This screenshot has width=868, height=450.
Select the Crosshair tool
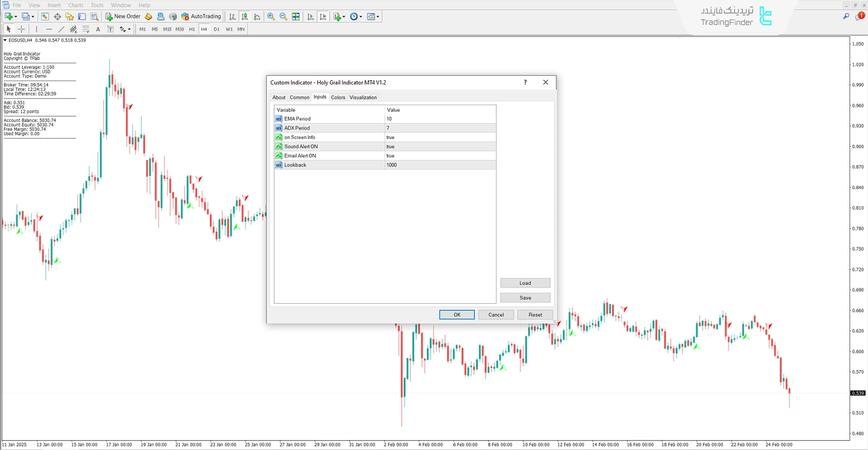pos(21,29)
